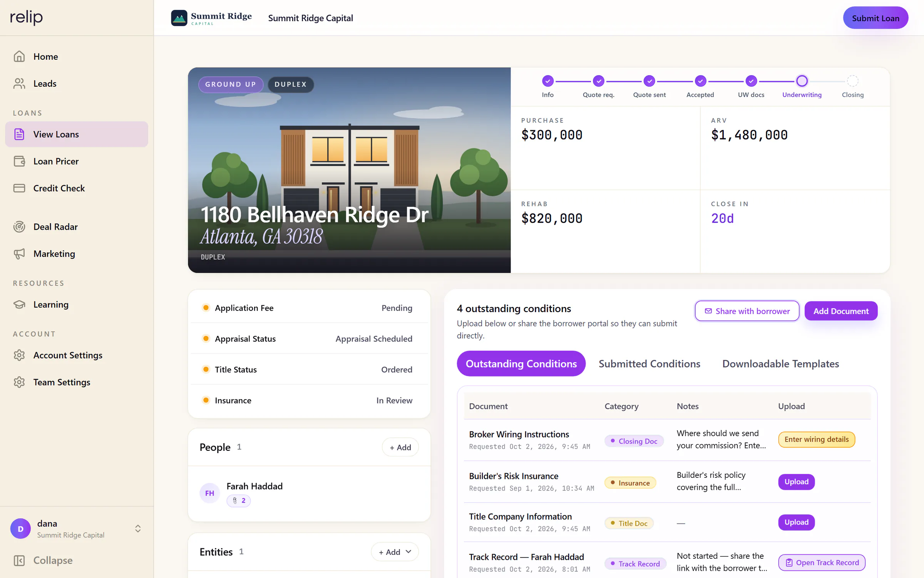The image size is (924, 578).
Task: Click the Closing Doc category badge
Action: 634,441
